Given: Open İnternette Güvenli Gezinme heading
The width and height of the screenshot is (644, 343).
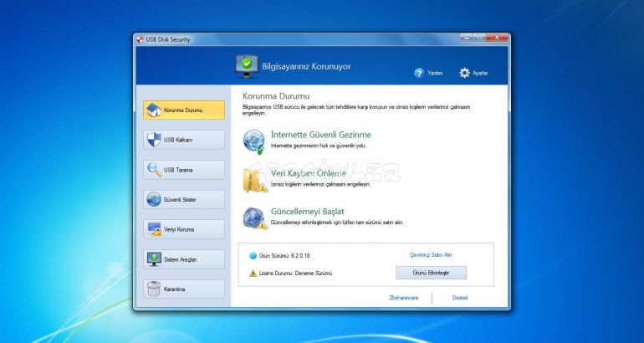Looking at the screenshot, I should [x=321, y=135].
